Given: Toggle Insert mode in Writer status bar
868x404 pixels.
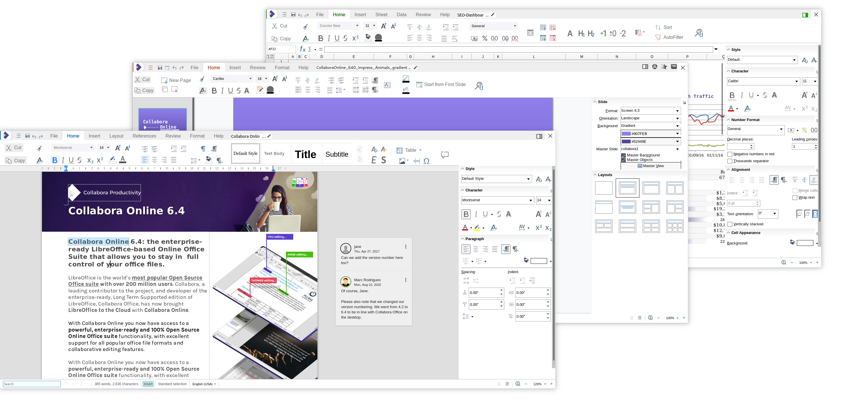Looking at the screenshot, I should coord(148,384).
